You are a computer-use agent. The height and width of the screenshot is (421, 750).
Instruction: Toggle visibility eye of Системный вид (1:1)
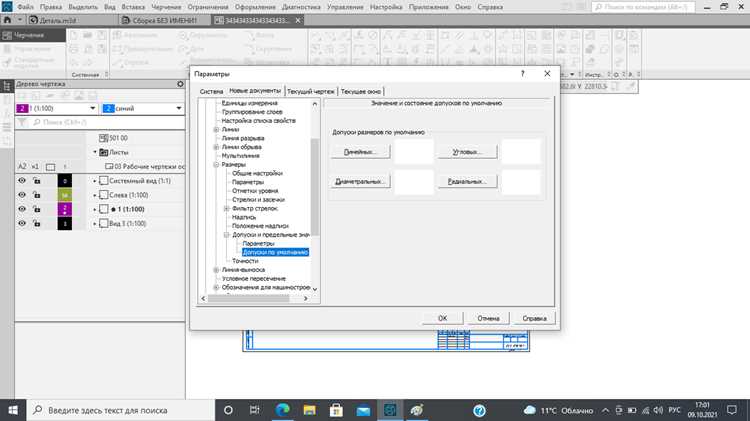coord(22,181)
